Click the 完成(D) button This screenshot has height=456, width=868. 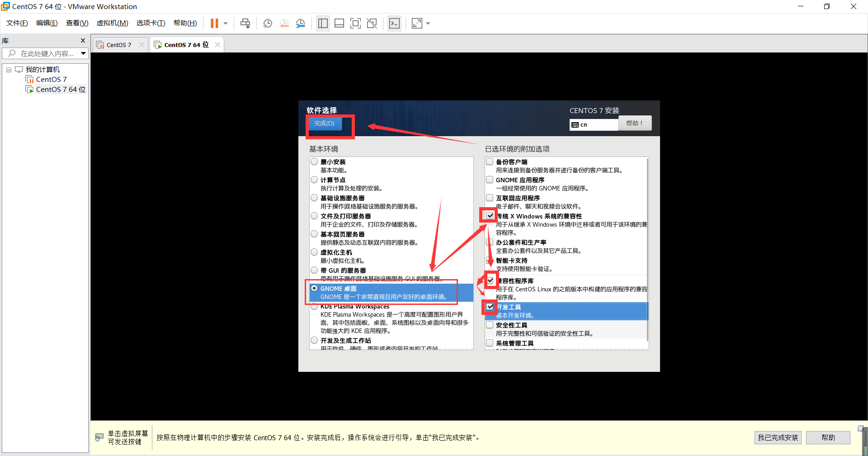click(x=325, y=123)
